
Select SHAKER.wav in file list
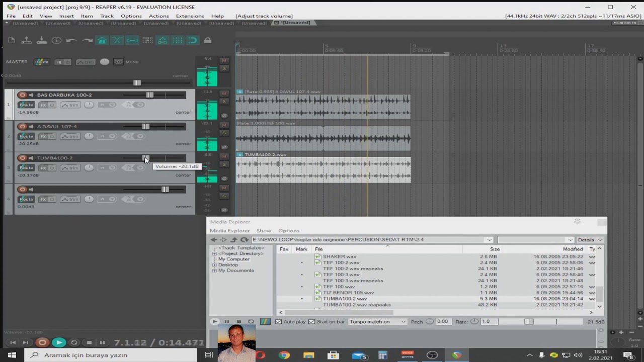(x=340, y=256)
